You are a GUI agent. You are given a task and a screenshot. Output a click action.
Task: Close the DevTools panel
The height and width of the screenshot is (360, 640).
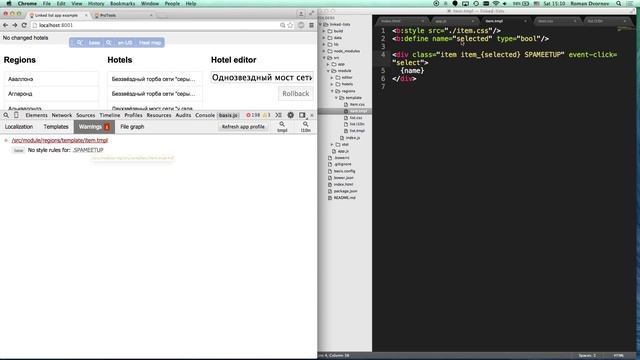[x=312, y=116]
